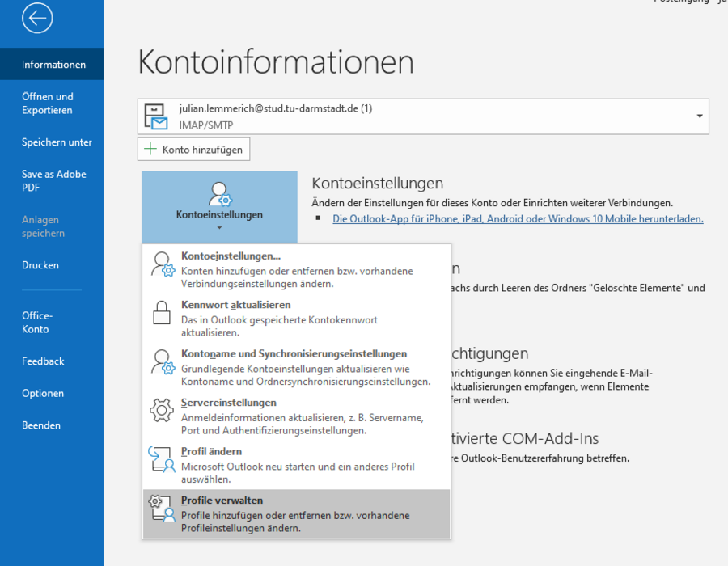Choose Profil ändern menu entry
728x566 pixels.
coord(296,465)
